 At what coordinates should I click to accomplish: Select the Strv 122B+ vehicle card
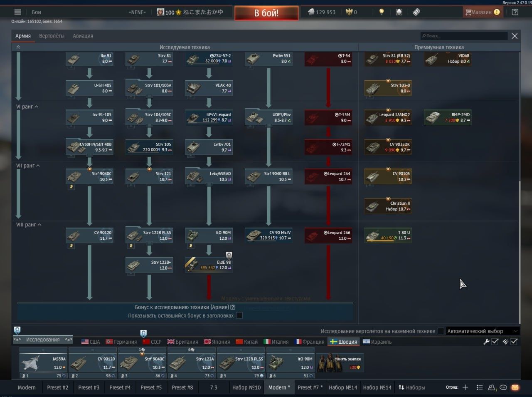tap(149, 265)
